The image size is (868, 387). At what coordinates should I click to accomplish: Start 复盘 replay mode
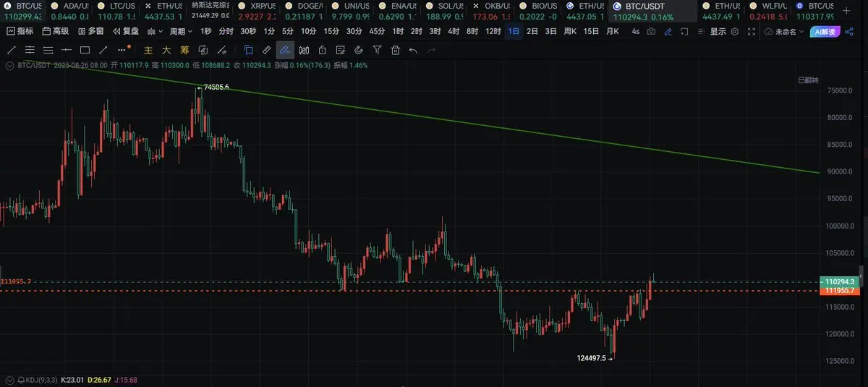click(126, 31)
